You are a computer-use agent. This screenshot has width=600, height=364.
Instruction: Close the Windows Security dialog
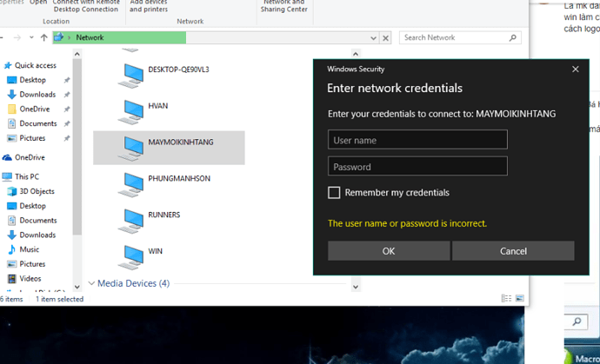point(575,69)
